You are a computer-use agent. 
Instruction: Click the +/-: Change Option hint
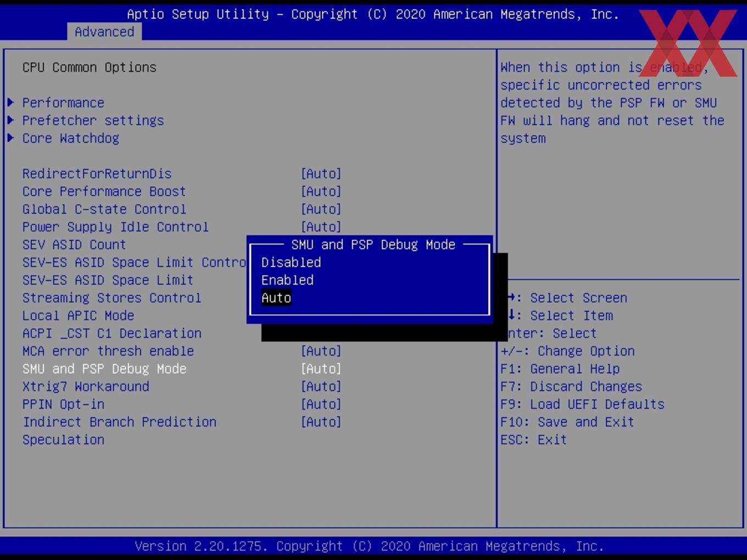coord(567,351)
